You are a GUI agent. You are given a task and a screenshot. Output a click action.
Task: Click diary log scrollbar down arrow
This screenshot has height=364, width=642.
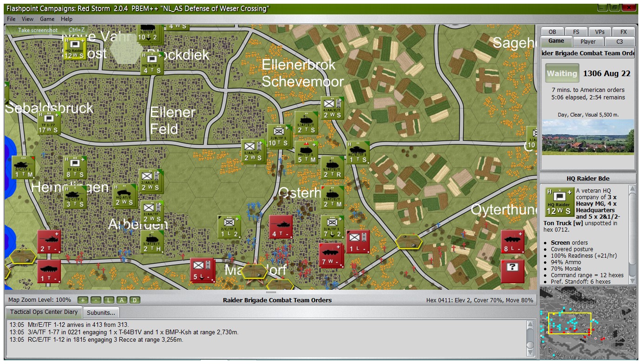pos(531,353)
